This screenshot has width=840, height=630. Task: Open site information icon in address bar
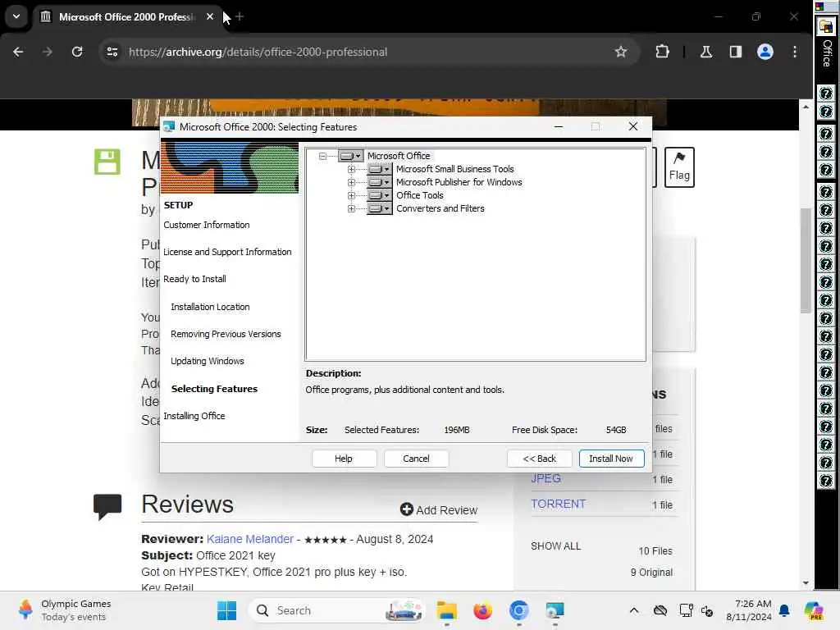pos(112,52)
